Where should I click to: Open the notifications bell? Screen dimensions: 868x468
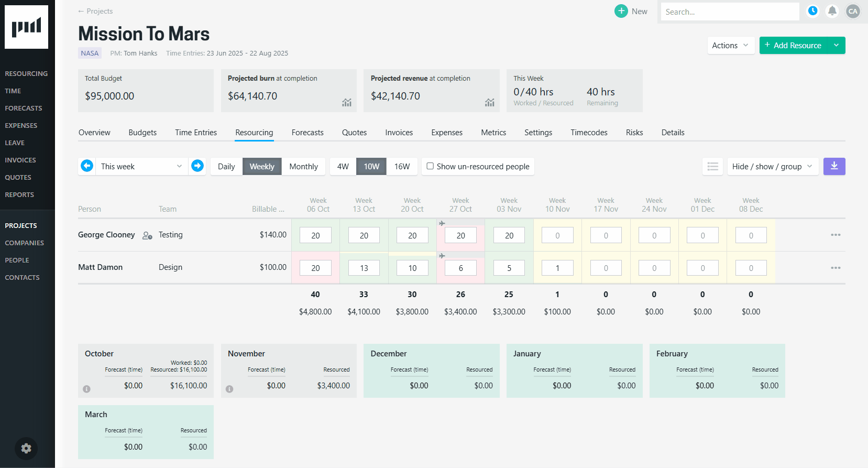[832, 11]
